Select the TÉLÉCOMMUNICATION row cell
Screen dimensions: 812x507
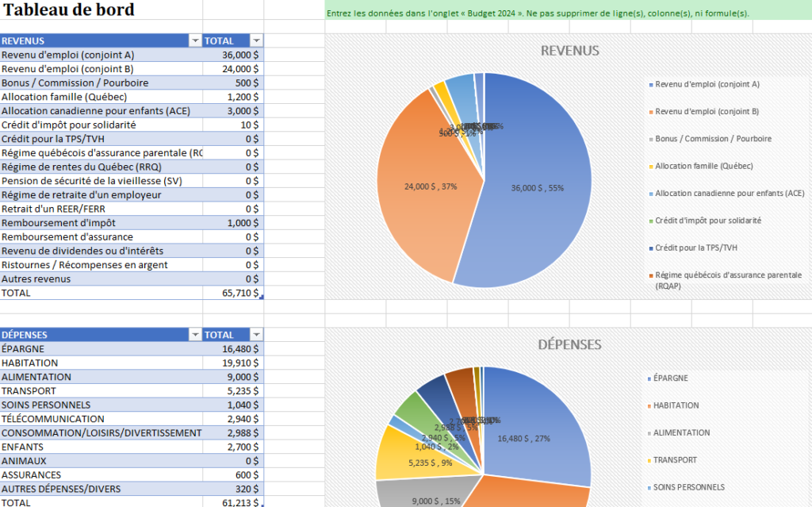pyautogui.click(x=101, y=419)
